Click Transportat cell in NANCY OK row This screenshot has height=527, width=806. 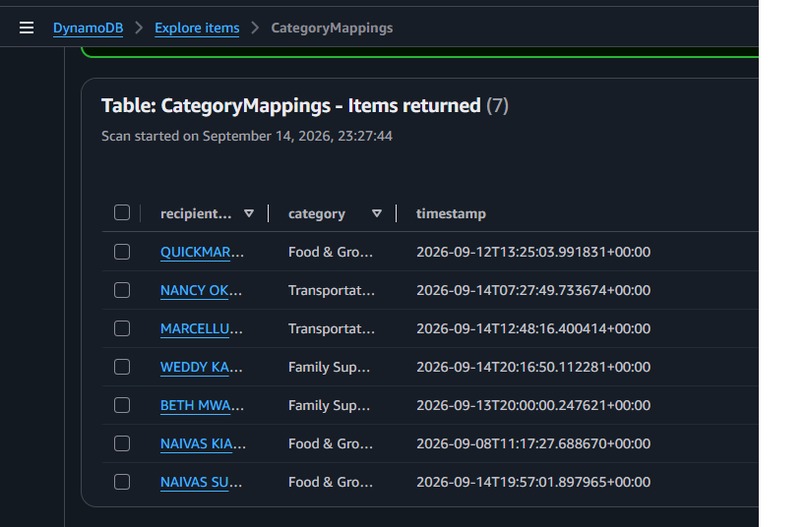point(332,290)
